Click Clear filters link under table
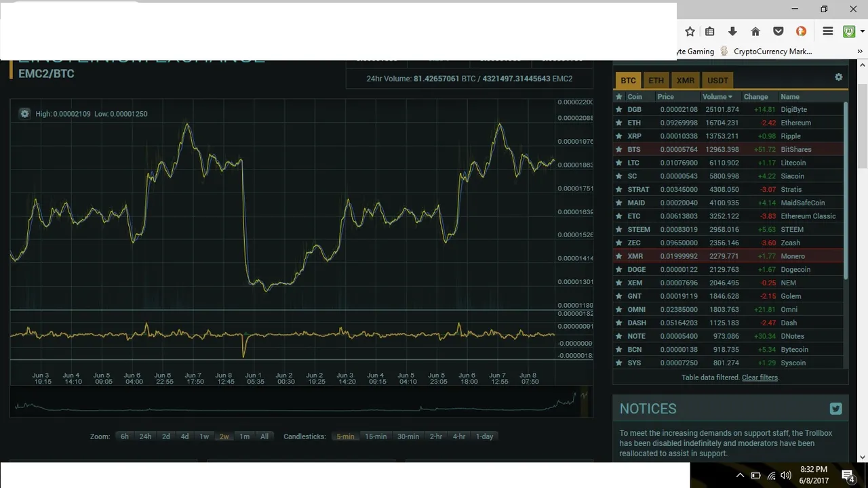868x488 pixels. click(x=759, y=378)
